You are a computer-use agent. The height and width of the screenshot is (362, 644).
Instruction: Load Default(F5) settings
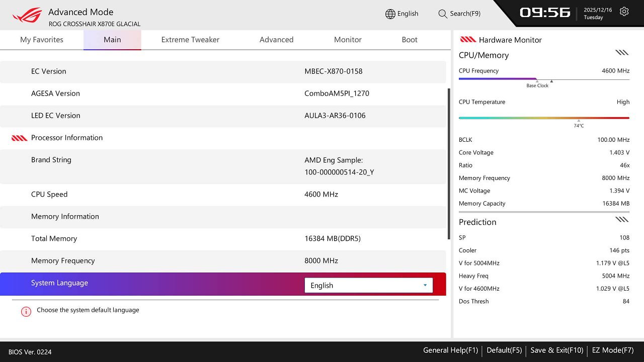[x=504, y=350]
